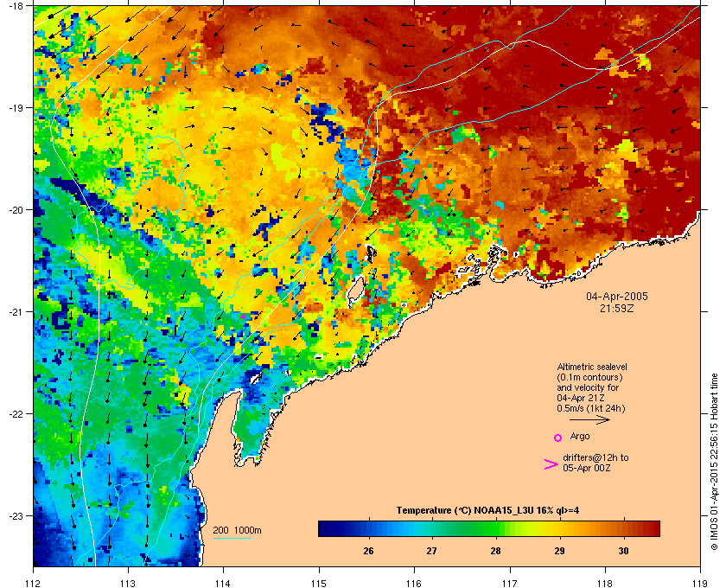Viewport: 726px width, 588px height.
Task: Click the velocity scale arrow in legend
Action: tap(589, 419)
